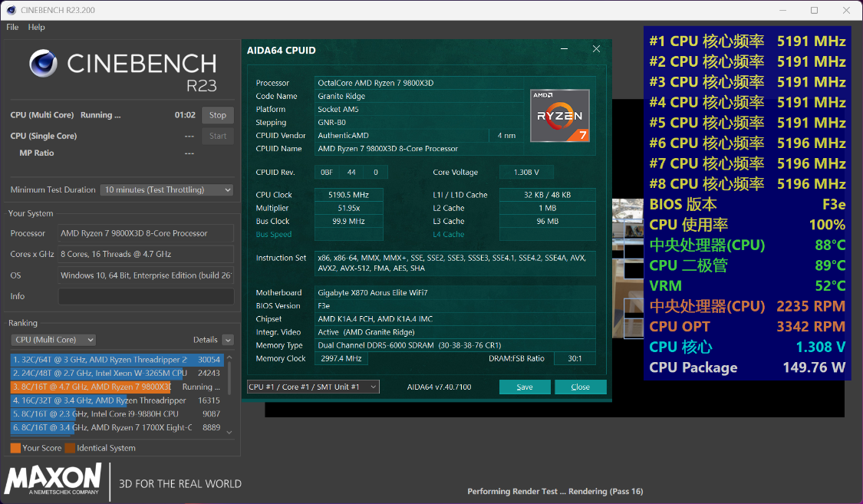Click into the Info input field

coord(146,296)
